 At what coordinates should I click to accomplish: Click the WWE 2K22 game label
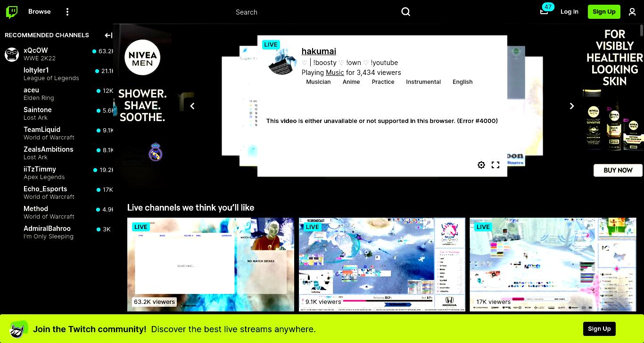pos(40,58)
